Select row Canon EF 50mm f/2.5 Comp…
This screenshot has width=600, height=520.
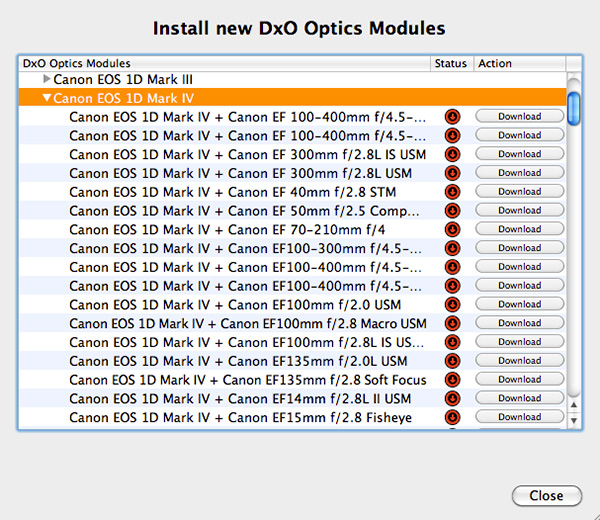tap(293, 210)
